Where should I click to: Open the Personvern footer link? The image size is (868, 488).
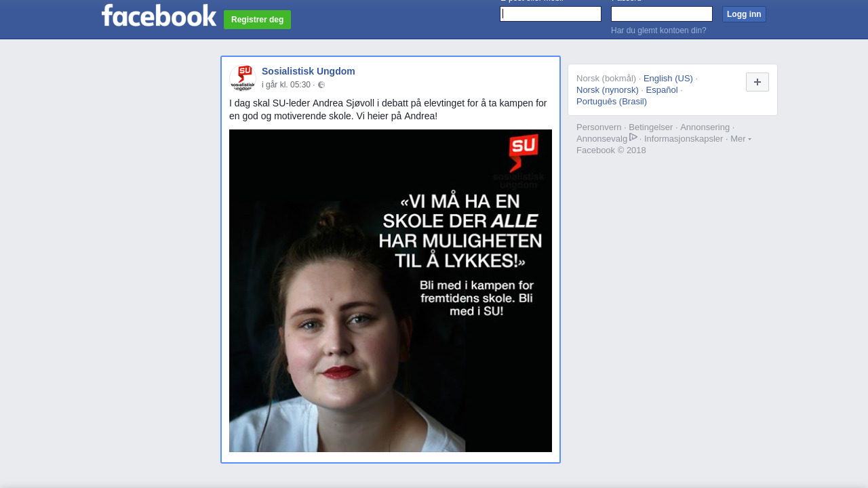pyautogui.click(x=598, y=127)
